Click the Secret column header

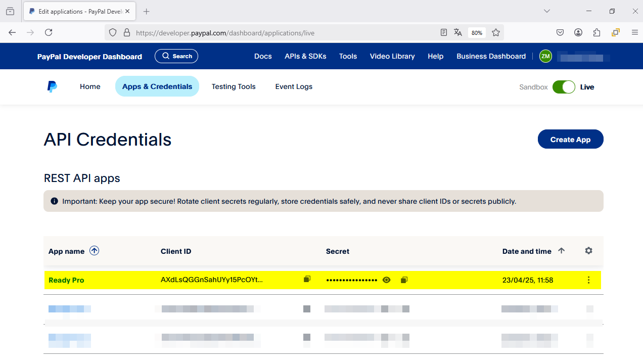point(338,251)
